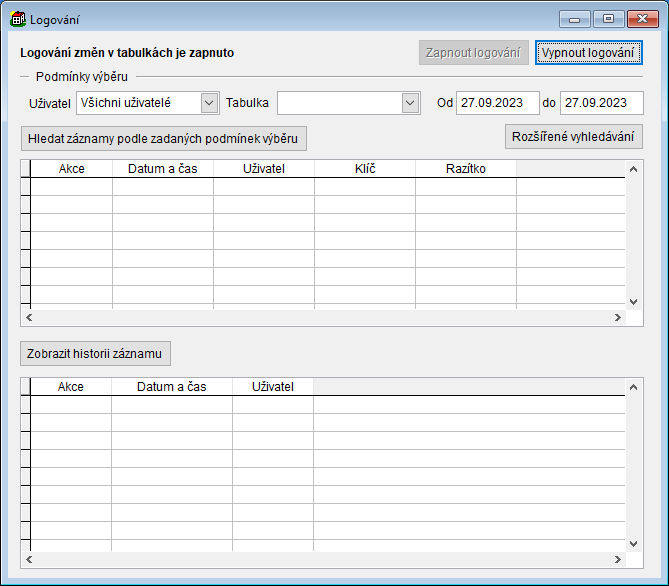The height and width of the screenshot is (586, 669).
Task: Sort upper table by Akce column header
Action: [72, 169]
